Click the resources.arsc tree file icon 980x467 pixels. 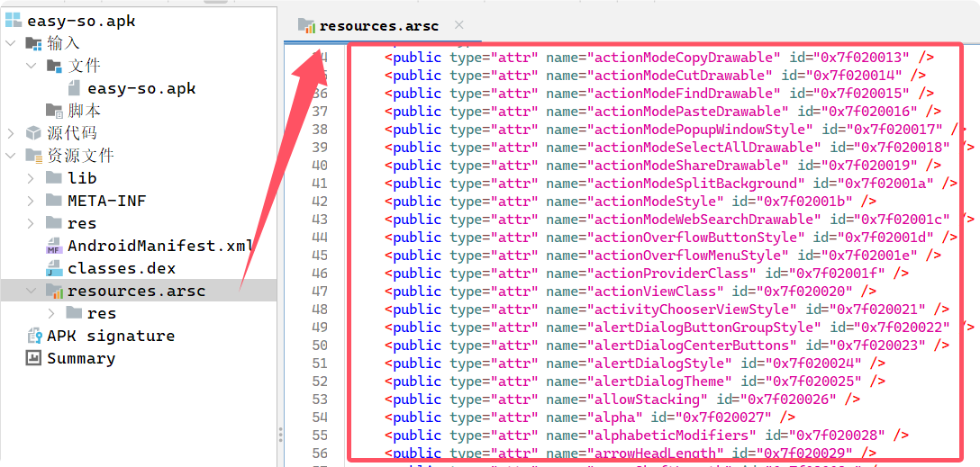pos(54,291)
